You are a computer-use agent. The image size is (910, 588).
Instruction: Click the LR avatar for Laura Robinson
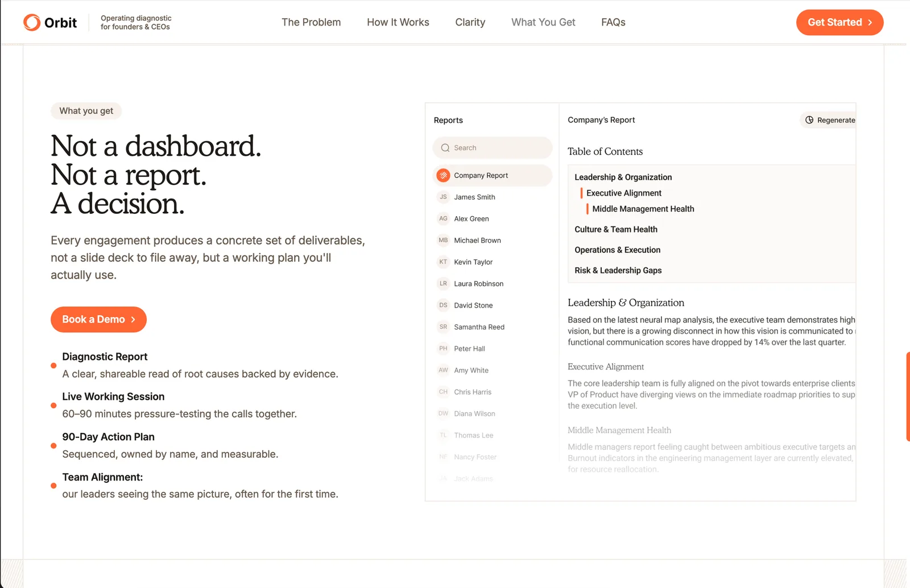tap(443, 284)
